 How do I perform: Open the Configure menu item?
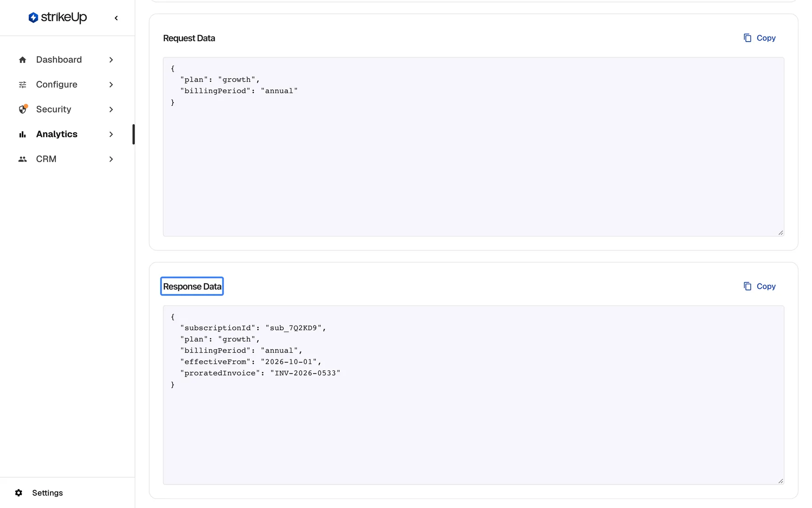[x=67, y=84]
